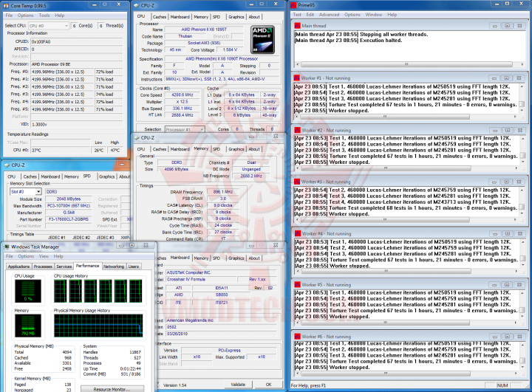Screen dimensions: 532x392
Task: Open the View menu in Task Manager
Action: (x=44, y=256)
